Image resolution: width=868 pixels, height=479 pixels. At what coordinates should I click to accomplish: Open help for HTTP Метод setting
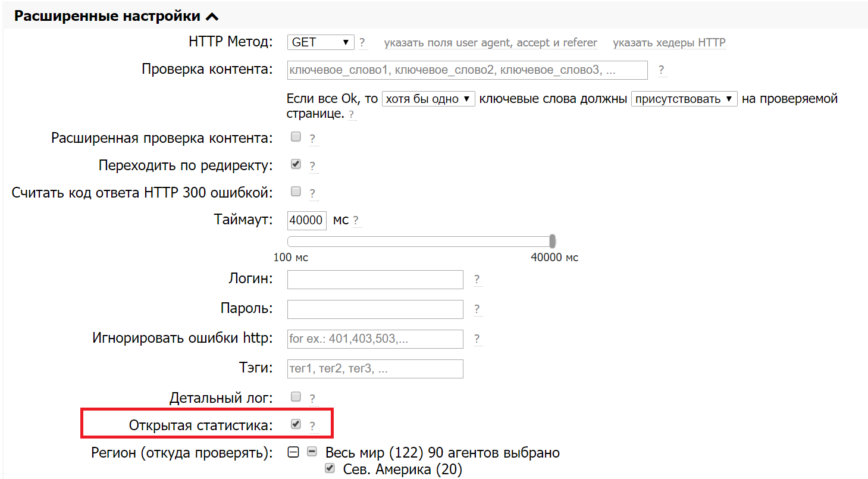click(x=363, y=42)
